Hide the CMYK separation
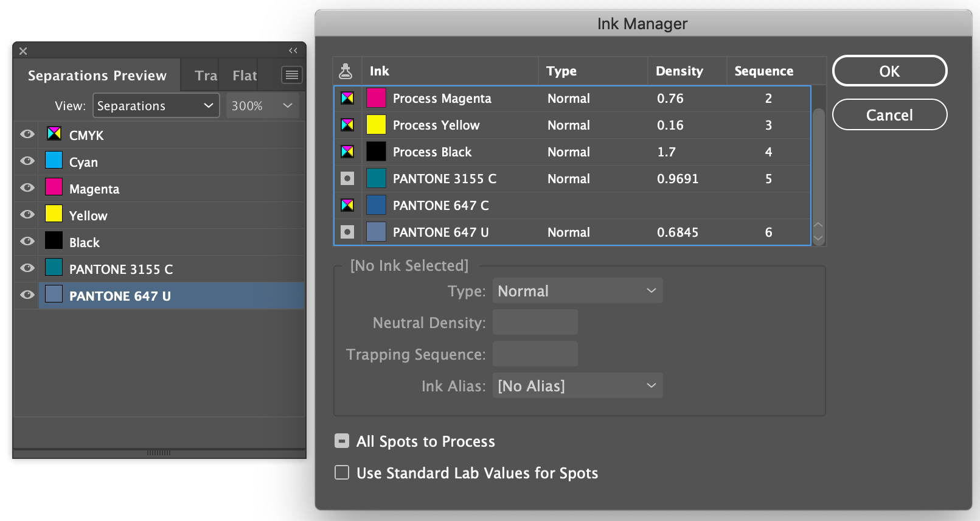 tap(27, 134)
